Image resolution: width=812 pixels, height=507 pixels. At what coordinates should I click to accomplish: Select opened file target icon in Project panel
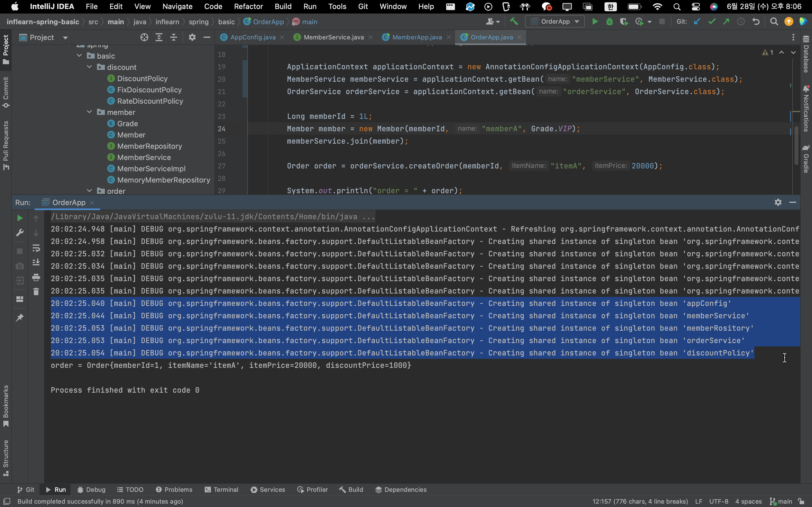pyautogui.click(x=144, y=37)
